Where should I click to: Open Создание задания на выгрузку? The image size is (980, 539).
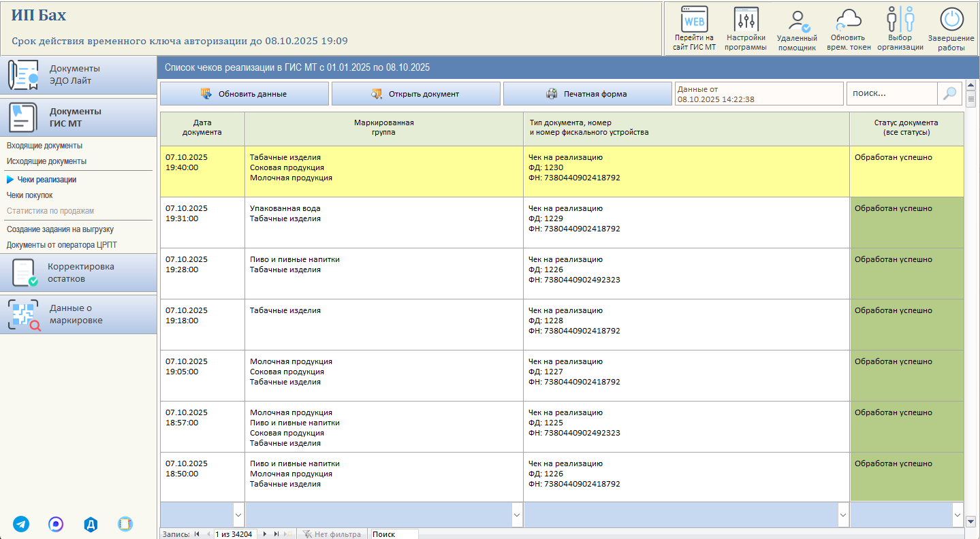[60, 229]
